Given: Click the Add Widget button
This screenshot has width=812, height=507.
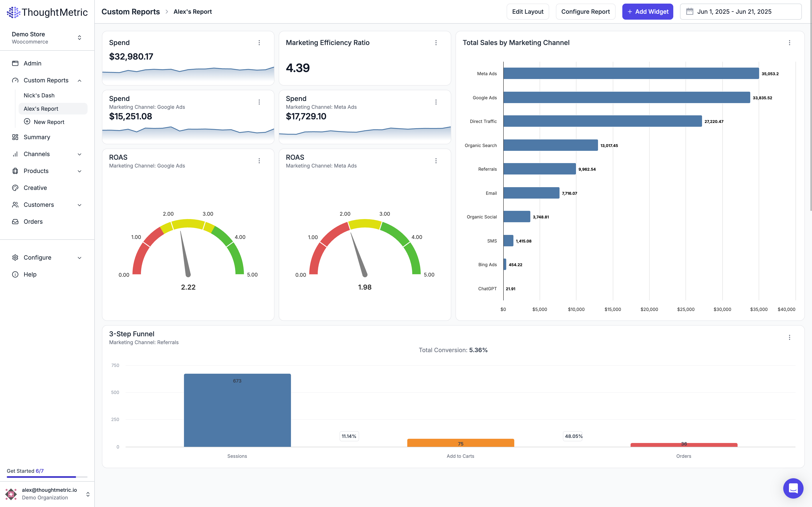Looking at the screenshot, I should coord(647,12).
